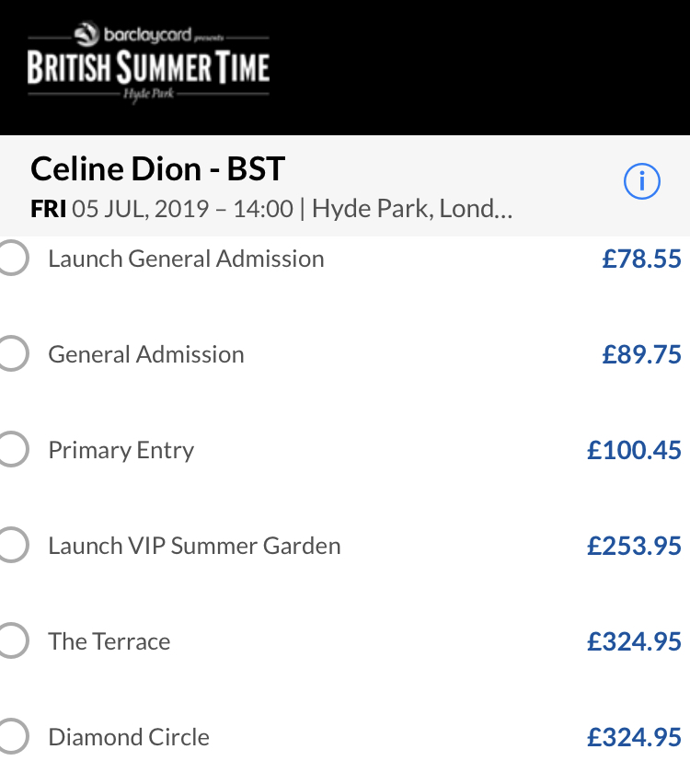Tap The Terrace ticket label
The image size is (690, 784).
(109, 641)
